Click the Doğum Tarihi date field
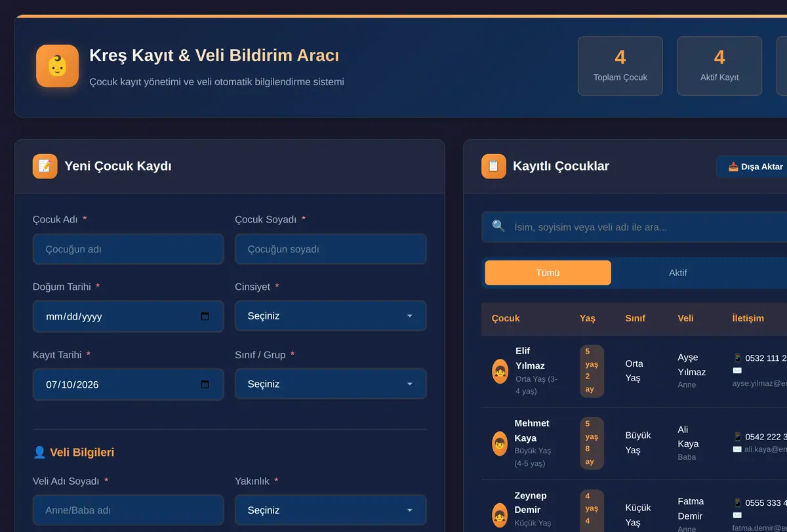Viewport: 787px width, 532px height. point(129,316)
